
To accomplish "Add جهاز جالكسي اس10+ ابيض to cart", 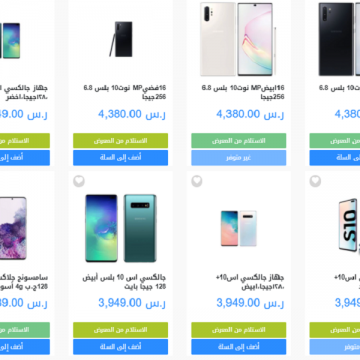I will click(x=239, y=347).
